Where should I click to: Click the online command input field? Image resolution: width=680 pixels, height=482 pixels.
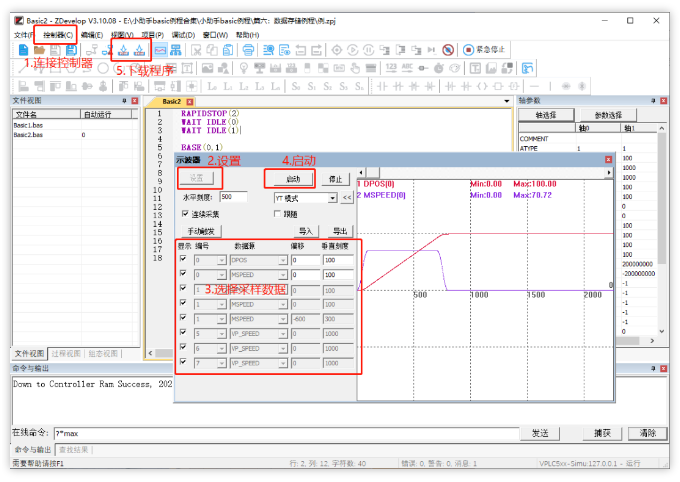coord(286,433)
